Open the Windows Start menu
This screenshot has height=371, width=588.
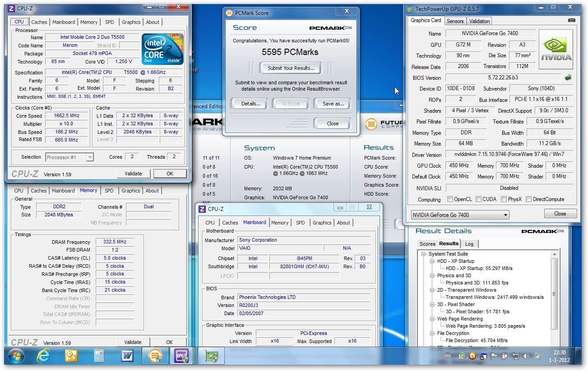pos(16,356)
